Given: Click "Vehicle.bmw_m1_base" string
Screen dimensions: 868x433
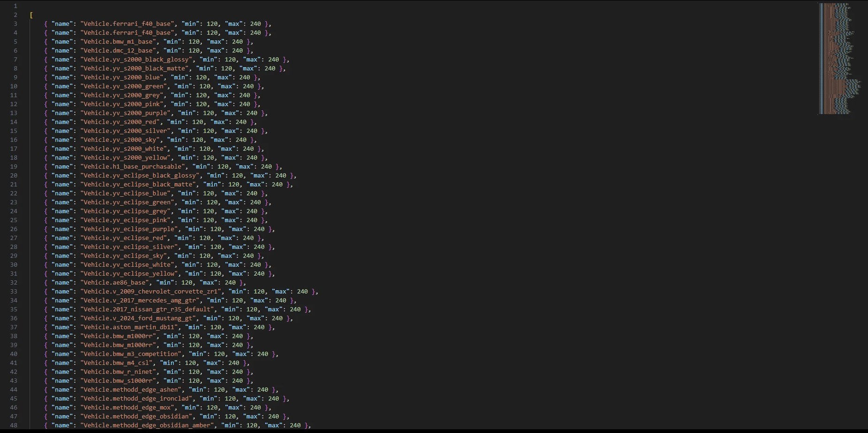Looking at the screenshot, I should coord(118,42).
